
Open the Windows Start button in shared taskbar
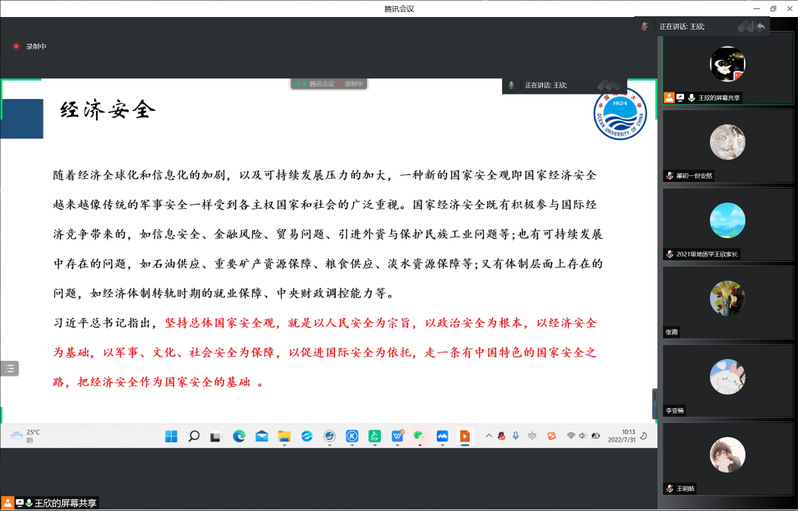(x=171, y=436)
